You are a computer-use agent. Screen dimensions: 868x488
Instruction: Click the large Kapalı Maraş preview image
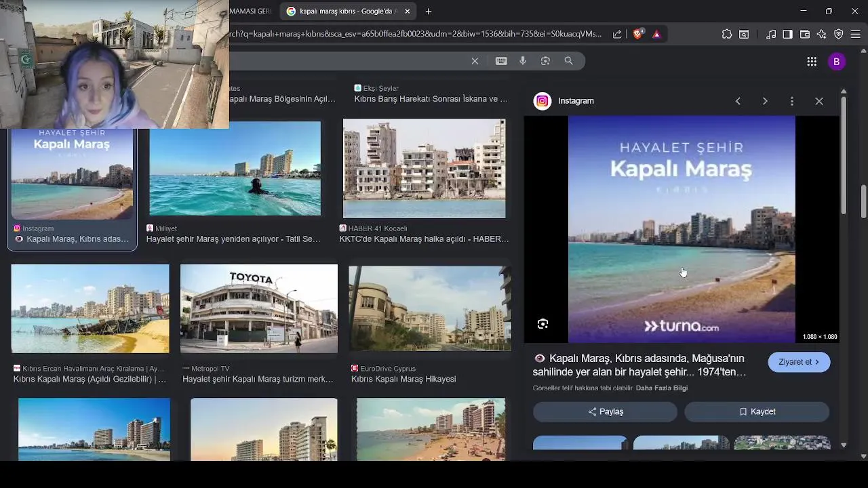point(682,229)
